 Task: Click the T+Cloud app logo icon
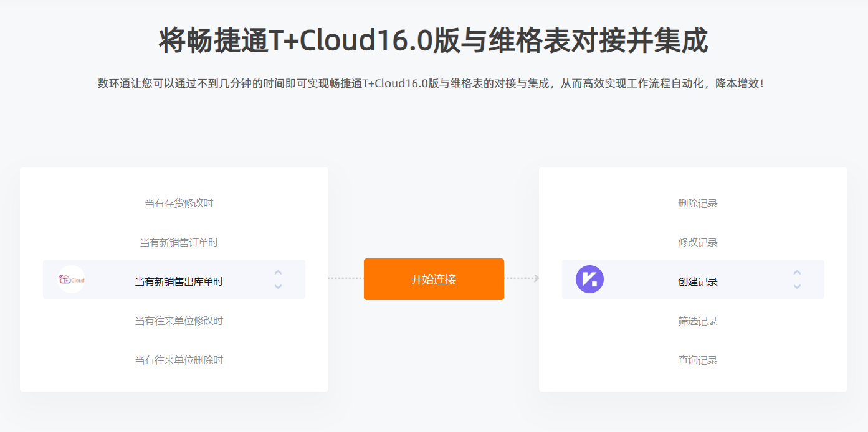click(72, 279)
